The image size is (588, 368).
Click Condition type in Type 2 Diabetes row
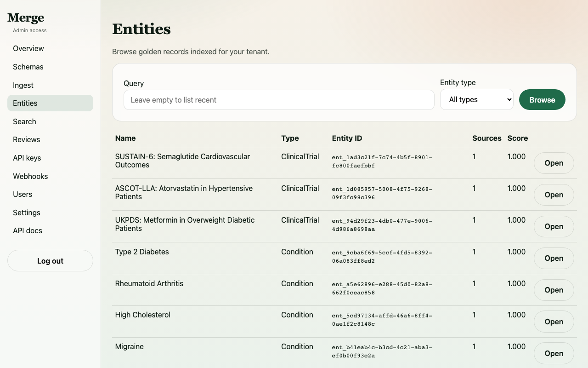coord(297,252)
